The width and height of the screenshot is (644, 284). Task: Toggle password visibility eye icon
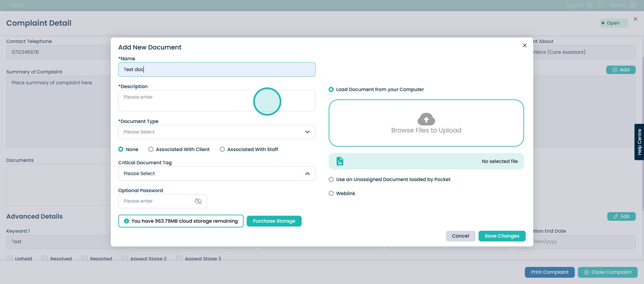(x=198, y=201)
